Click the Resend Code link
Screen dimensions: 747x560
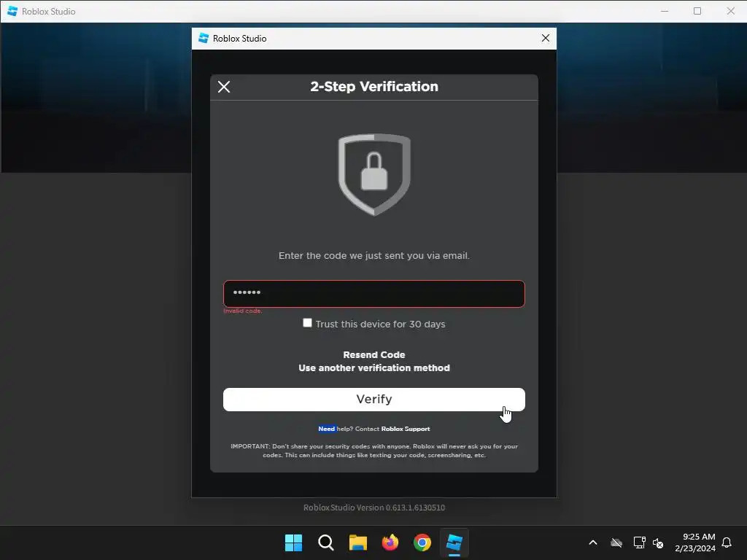374,355
